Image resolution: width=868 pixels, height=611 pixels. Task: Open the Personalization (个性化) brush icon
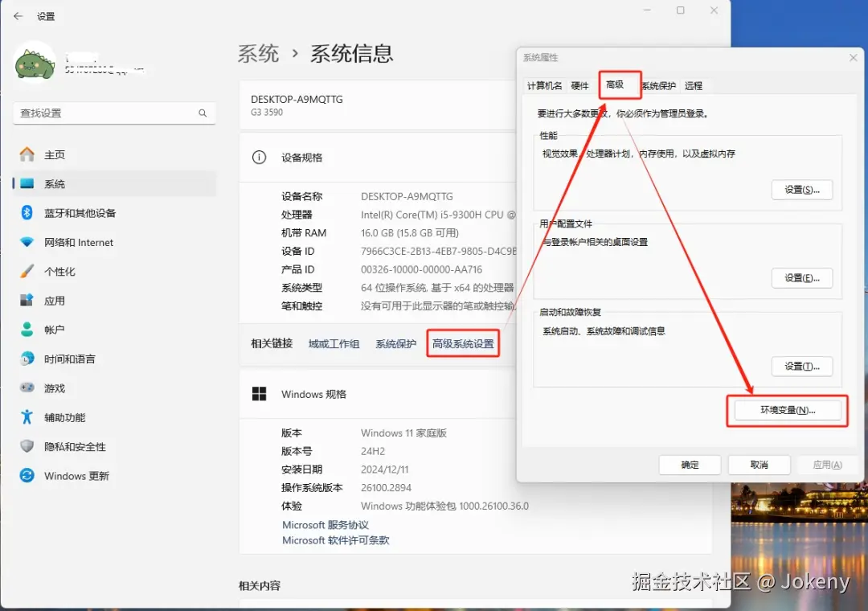(27, 272)
